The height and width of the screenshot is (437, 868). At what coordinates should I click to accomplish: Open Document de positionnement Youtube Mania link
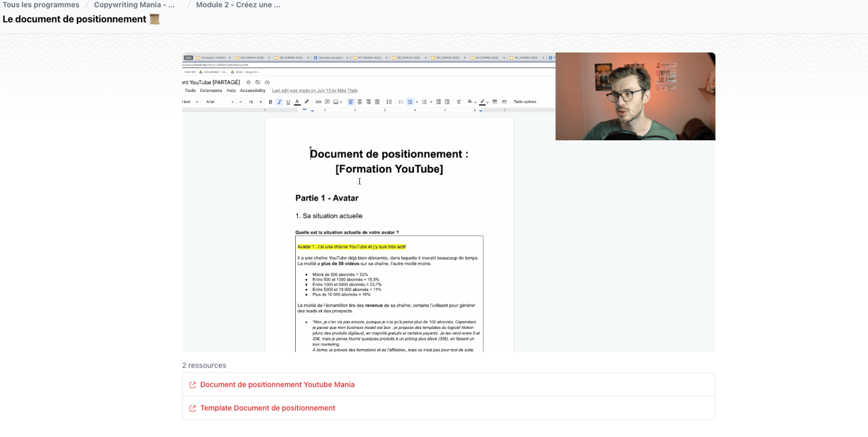tap(277, 385)
